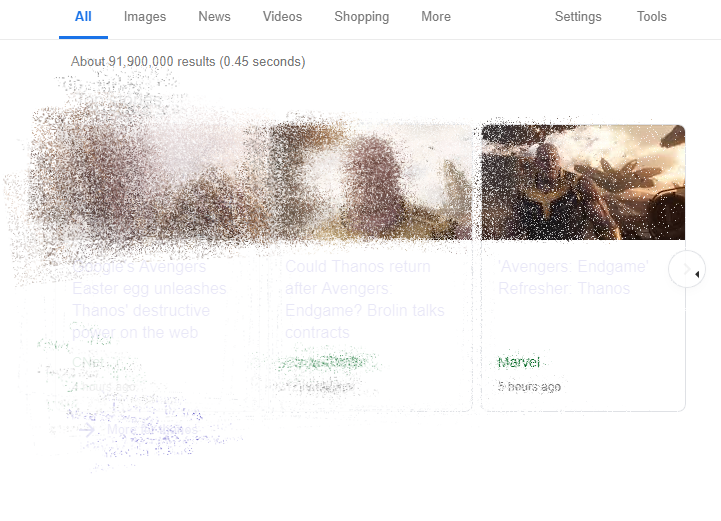Open Google's Avengers Easter egg story

point(149,299)
